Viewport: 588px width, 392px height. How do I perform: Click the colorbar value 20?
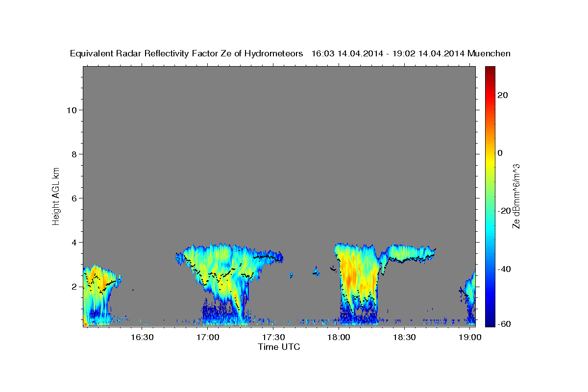pos(502,95)
